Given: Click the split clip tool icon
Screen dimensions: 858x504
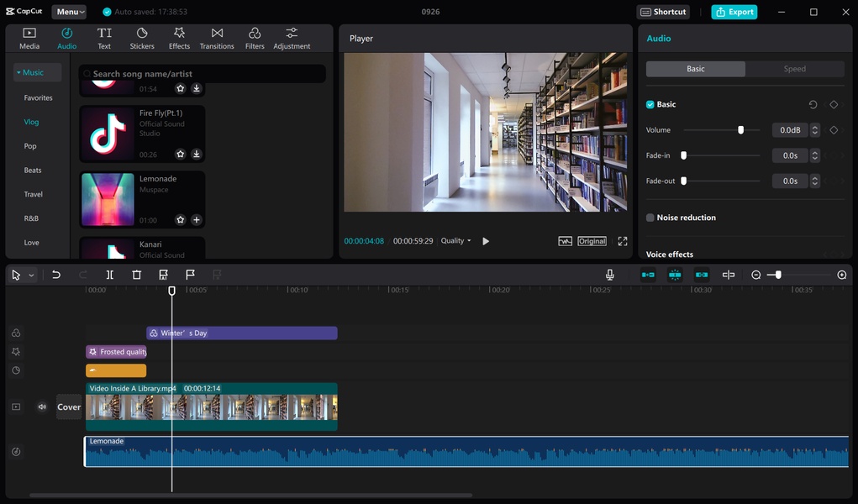Looking at the screenshot, I should tap(109, 275).
